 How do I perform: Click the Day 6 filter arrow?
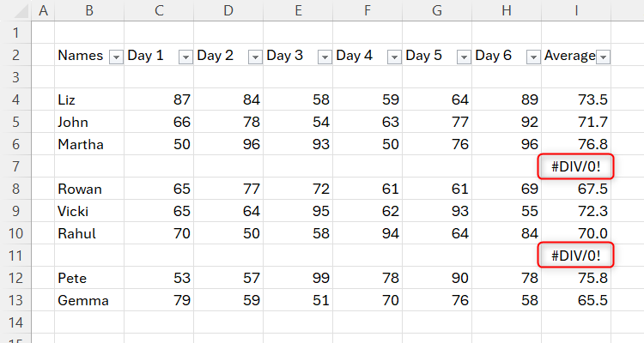point(532,56)
